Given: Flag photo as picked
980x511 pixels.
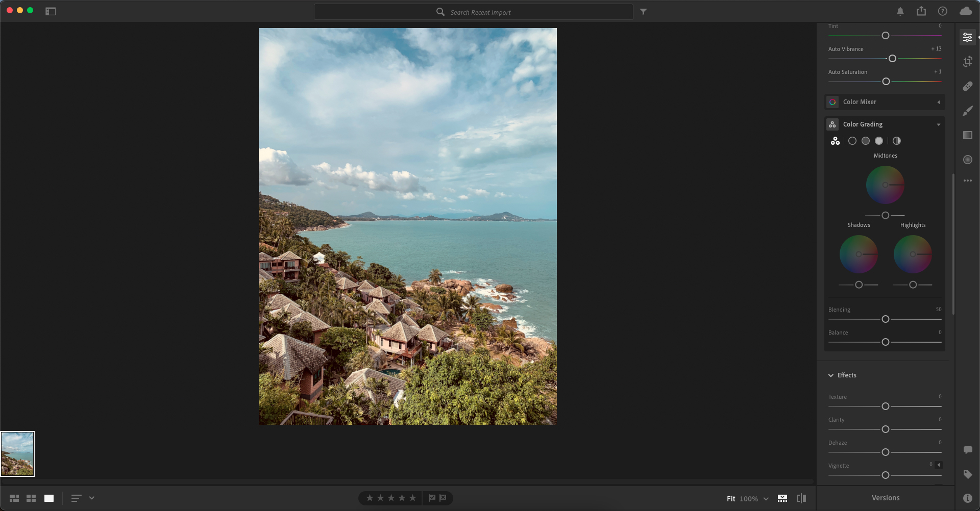Looking at the screenshot, I should pyautogui.click(x=432, y=498).
